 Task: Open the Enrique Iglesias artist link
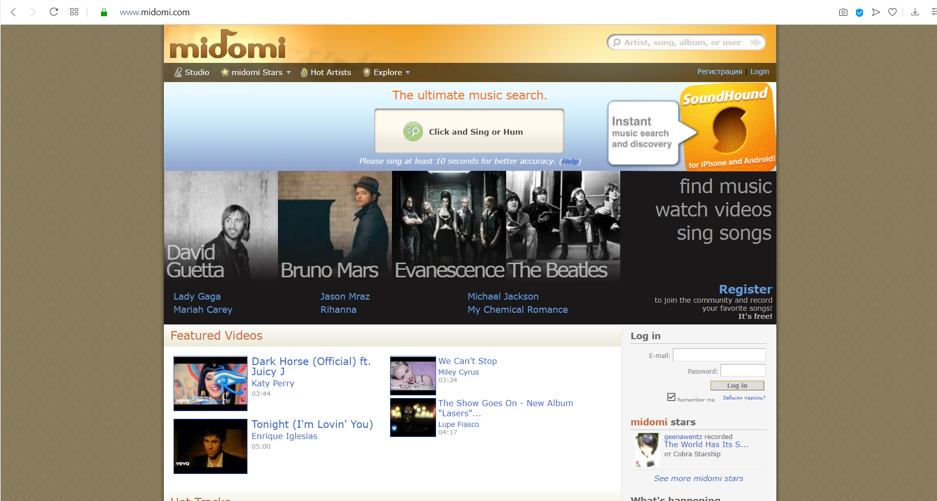(284, 436)
